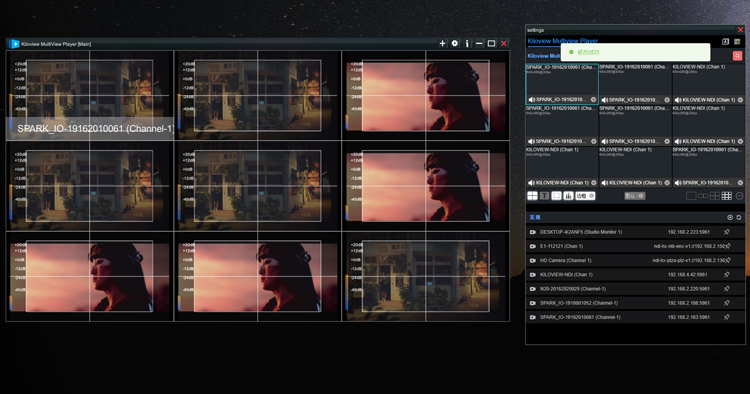Open settings gear in the main player title bar
The height and width of the screenshot is (394, 750).
coord(455,44)
